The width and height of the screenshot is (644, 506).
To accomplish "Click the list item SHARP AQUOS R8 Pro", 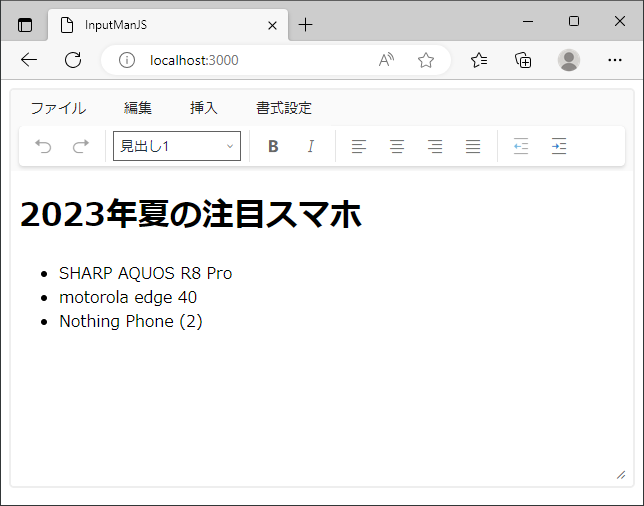I will point(146,274).
